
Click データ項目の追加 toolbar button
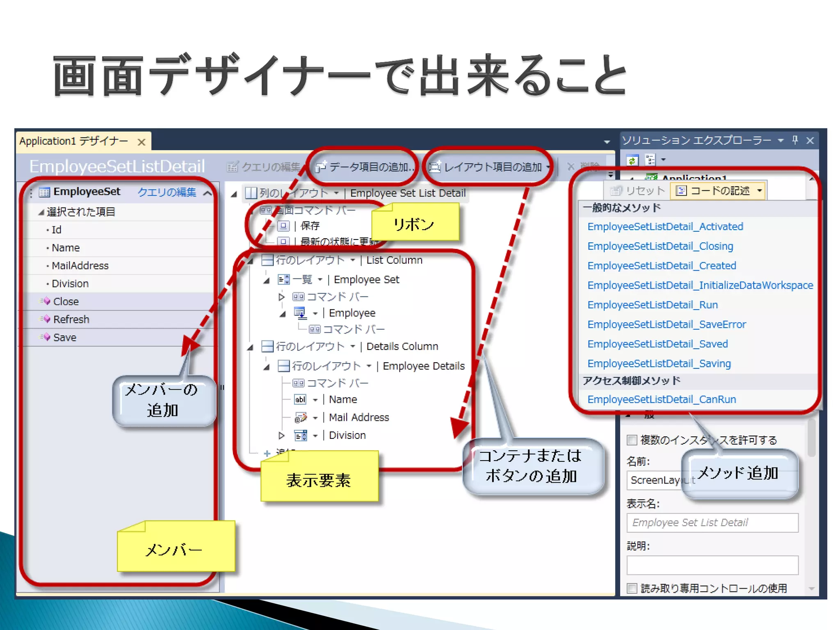(x=364, y=167)
